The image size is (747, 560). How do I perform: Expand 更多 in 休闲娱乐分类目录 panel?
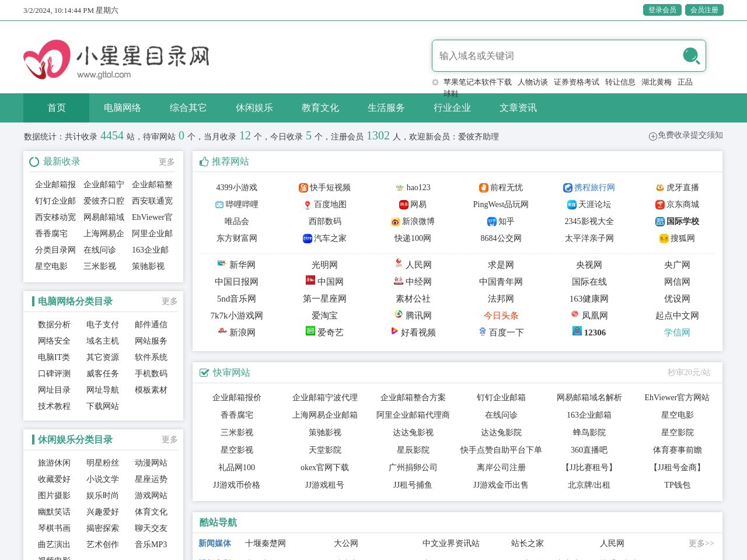click(170, 440)
